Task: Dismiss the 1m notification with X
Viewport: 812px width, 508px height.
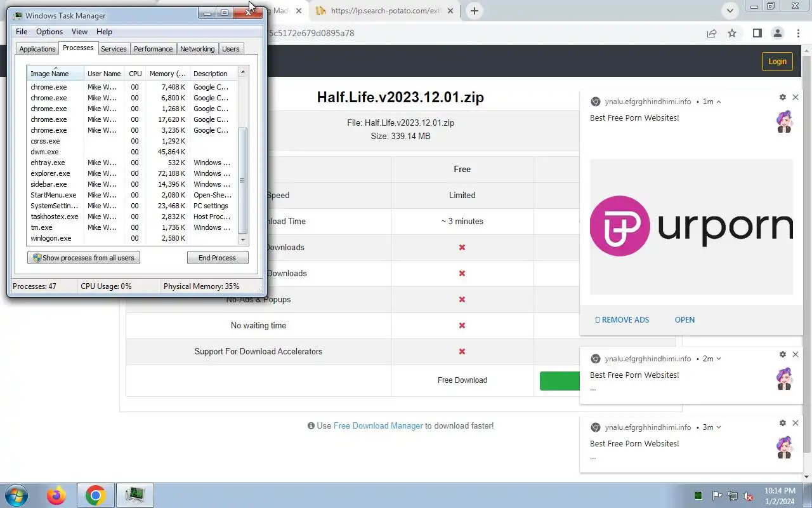Action: pos(796,97)
